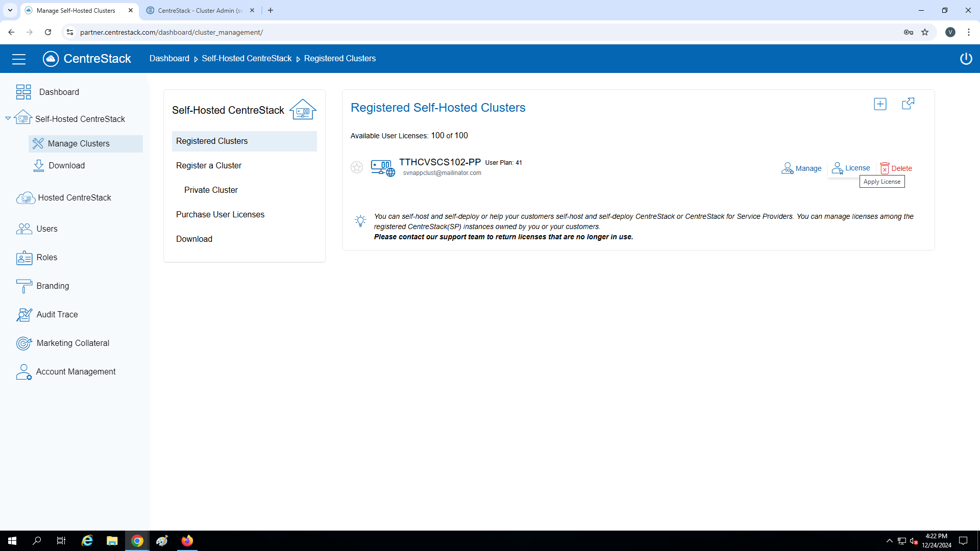The width and height of the screenshot is (980, 551).
Task: Click the Manage link for the cluster
Action: (808, 168)
